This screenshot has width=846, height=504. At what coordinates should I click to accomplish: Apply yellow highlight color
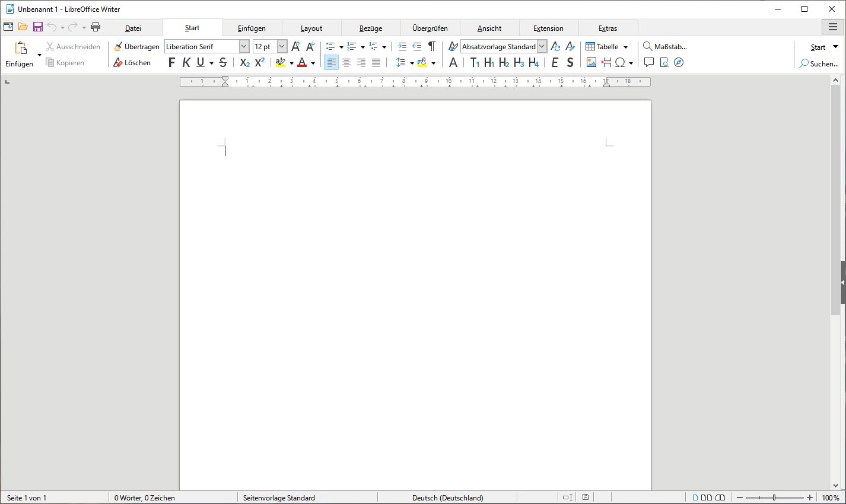pos(281,62)
